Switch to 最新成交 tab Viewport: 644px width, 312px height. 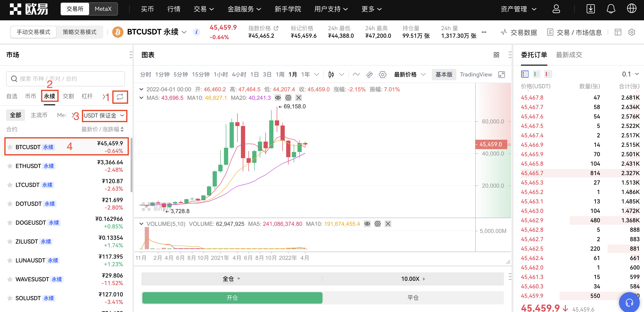coord(569,55)
